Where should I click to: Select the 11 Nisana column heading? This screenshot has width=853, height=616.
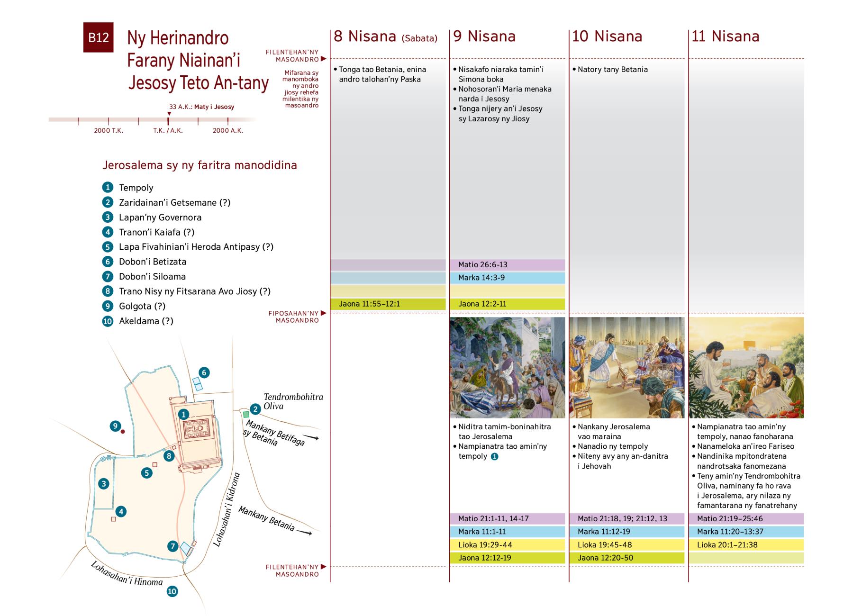725,36
